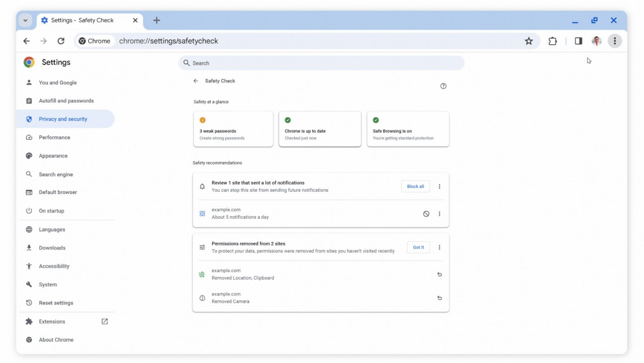
Task: Navigate to Performance settings in the sidebar
Action: coord(54,137)
